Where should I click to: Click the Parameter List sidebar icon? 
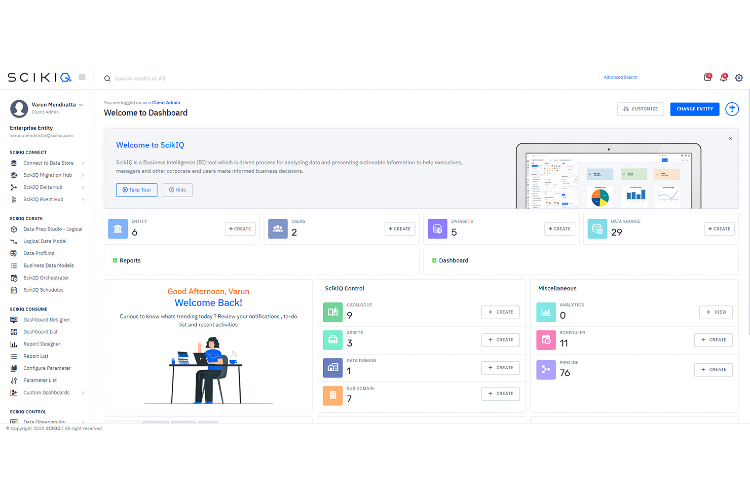14,380
